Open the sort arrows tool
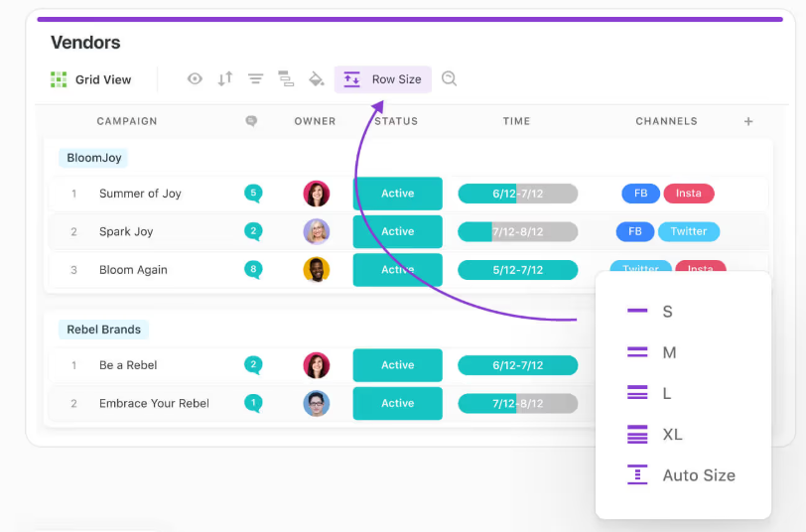This screenshot has height=532, width=806. [225, 79]
